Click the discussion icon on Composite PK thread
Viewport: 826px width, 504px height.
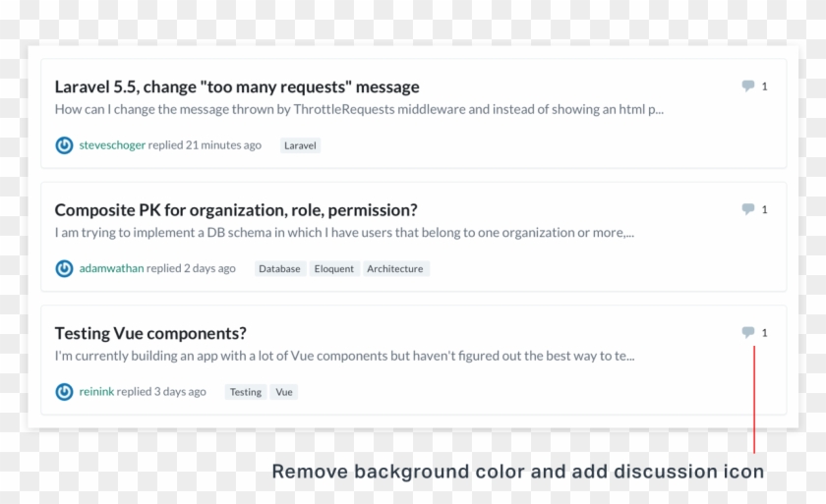coord(748,209)
